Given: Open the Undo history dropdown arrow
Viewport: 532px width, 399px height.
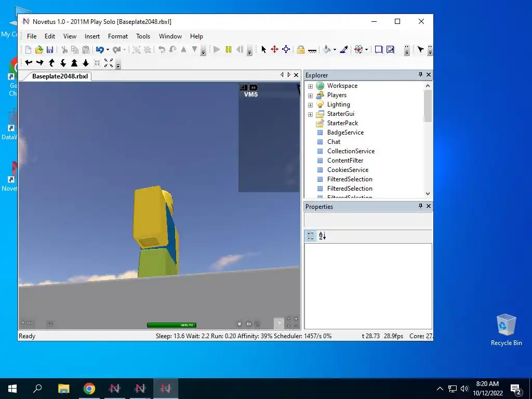Looking at the screenshot, I should click(x=108, y=49).
